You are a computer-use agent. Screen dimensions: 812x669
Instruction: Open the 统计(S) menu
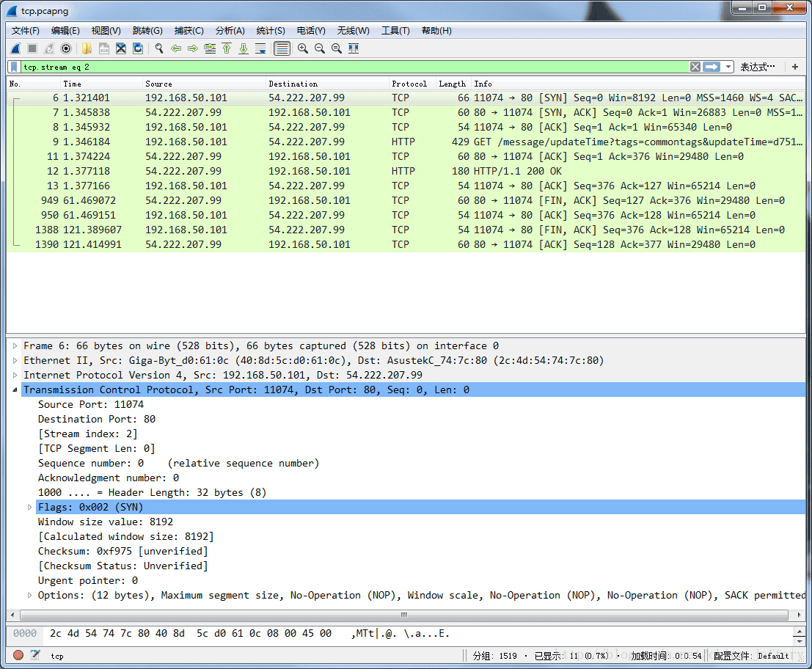270,30
